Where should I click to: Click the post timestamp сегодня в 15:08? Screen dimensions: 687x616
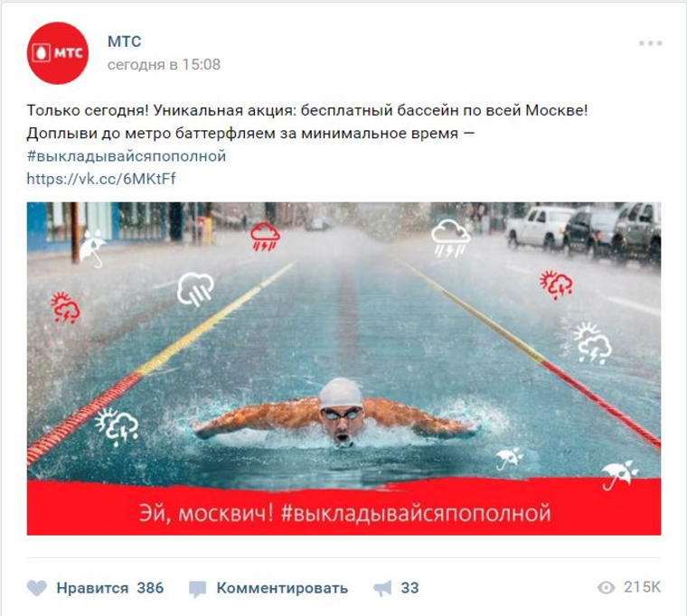point(164,64)
